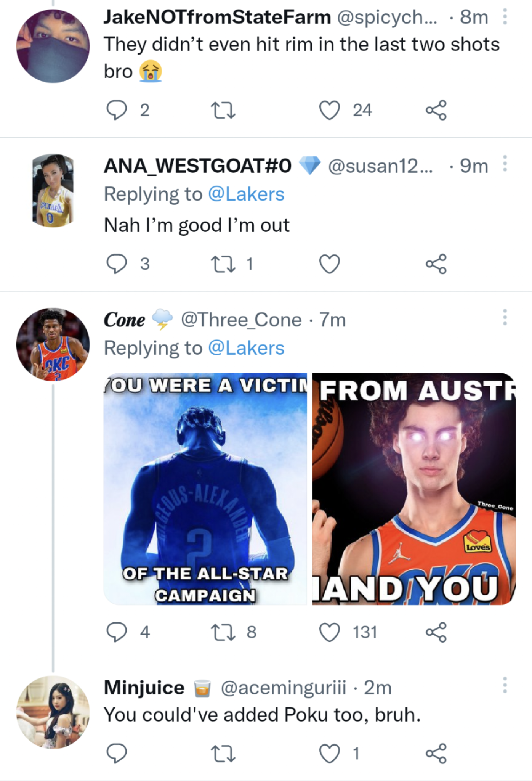Open Cone's profile picture
The width and height of the screenshot is (532, 781).
(x=53, y=344)
